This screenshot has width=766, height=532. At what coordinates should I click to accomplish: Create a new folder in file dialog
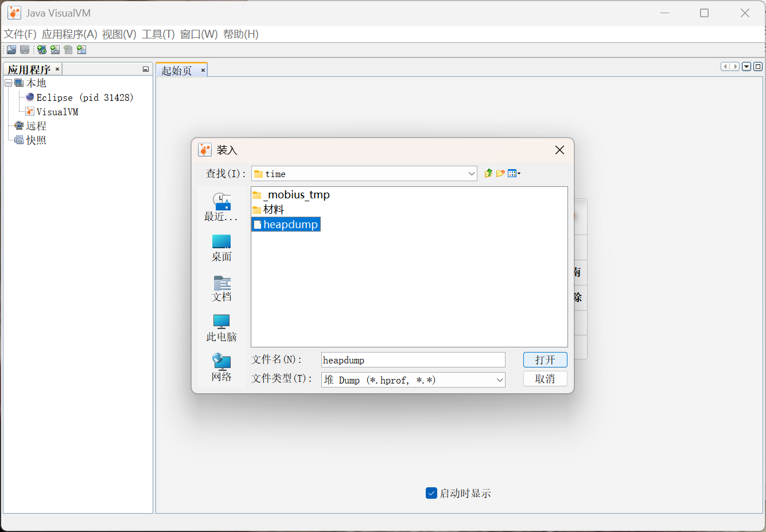point(500,173)
